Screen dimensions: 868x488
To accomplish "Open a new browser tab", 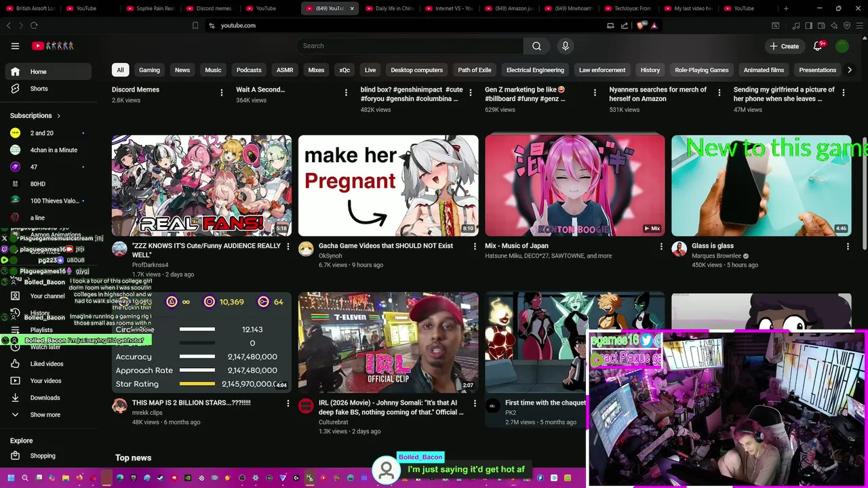I will tap(786, 8).
